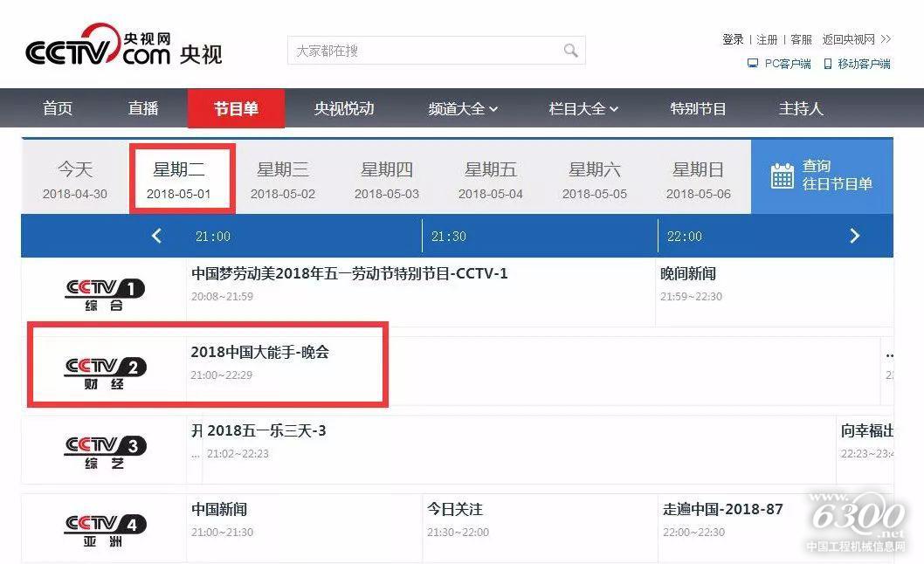Click the 登录 link
Image resolution: width=924 pixels, height=564 pixels.
point(733,39)
